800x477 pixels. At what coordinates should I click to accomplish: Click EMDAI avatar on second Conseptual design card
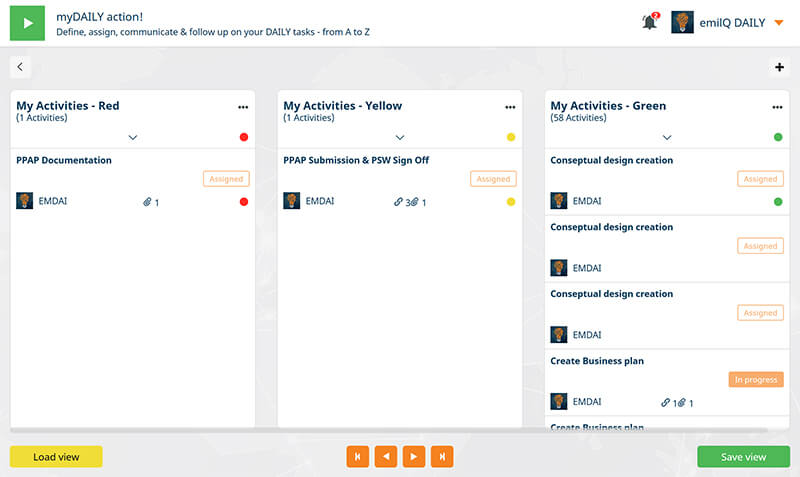pyautogui.click(x=559, y=268)
